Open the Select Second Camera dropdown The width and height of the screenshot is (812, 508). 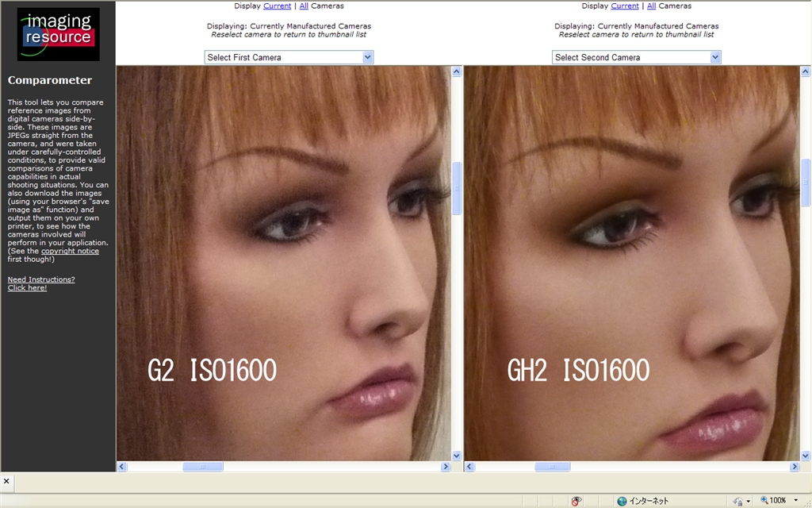click(x=637, y=57)
